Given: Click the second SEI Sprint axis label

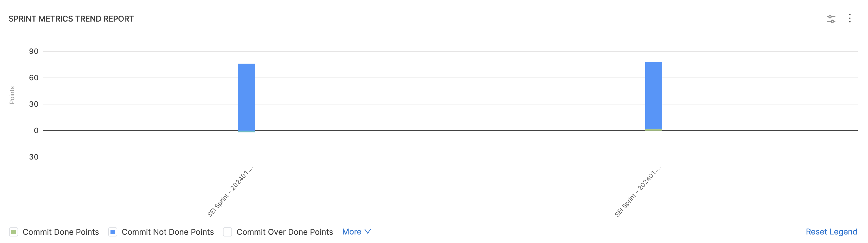Looking at the screenshot, I should click(638, 191).
